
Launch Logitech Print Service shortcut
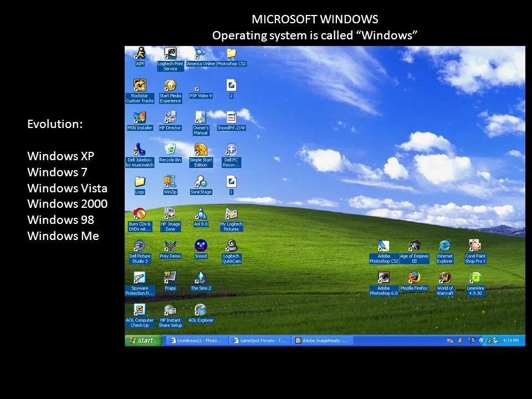(x=170, y=59)
